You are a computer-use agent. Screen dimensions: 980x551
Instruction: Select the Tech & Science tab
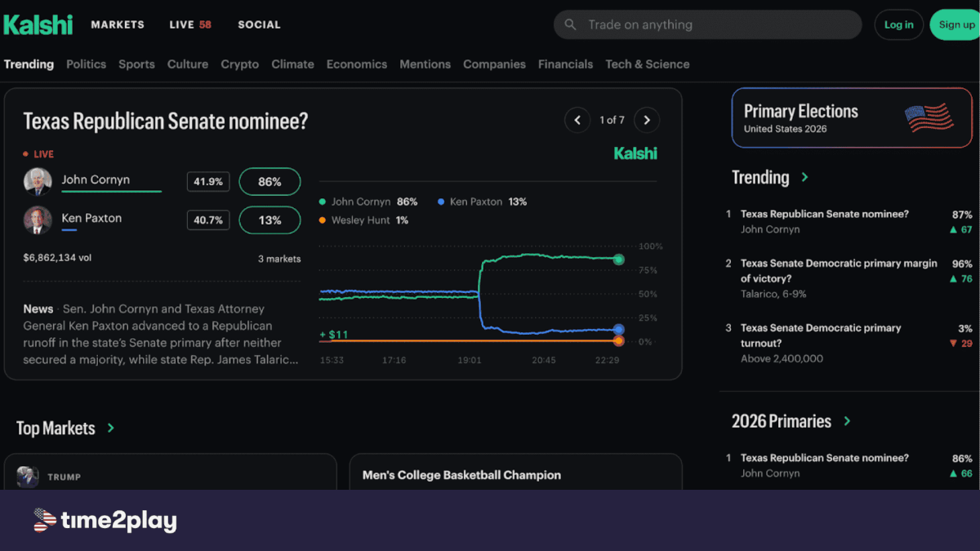pos(648,64)
